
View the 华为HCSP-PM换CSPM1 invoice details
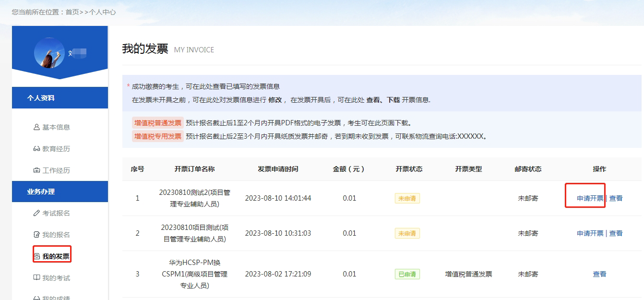point(599,274)
